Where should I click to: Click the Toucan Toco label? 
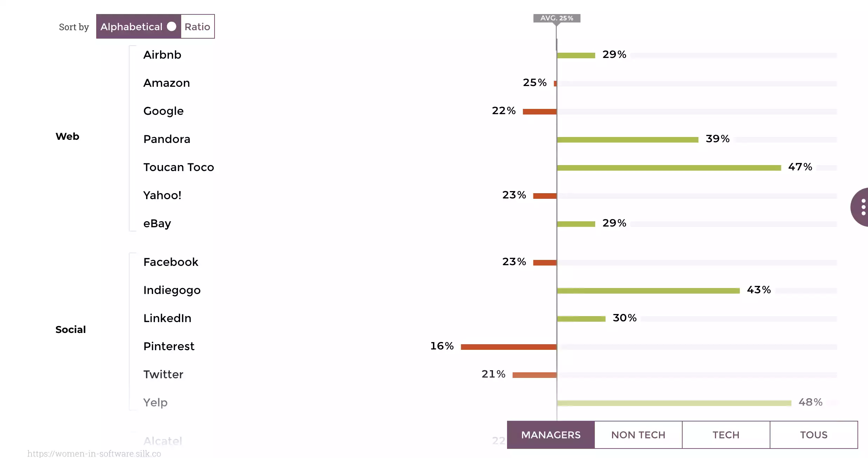pyautogui.click(x=178, y=167)
